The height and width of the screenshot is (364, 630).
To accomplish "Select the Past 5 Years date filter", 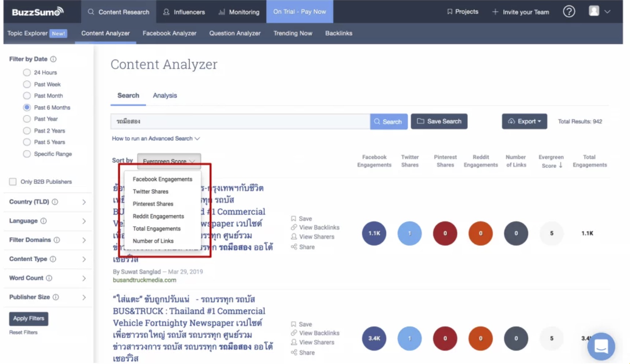I will (27, 142).
